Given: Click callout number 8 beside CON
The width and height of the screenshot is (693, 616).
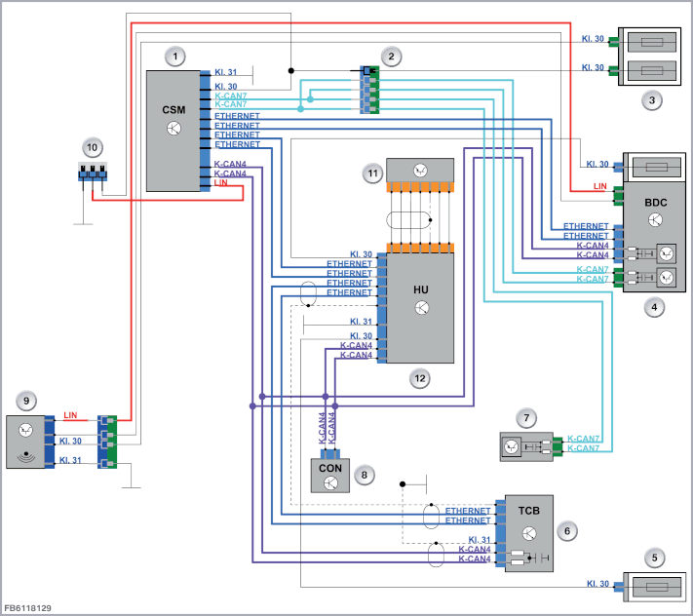Looking at the screenshot, I should [365, 475].
